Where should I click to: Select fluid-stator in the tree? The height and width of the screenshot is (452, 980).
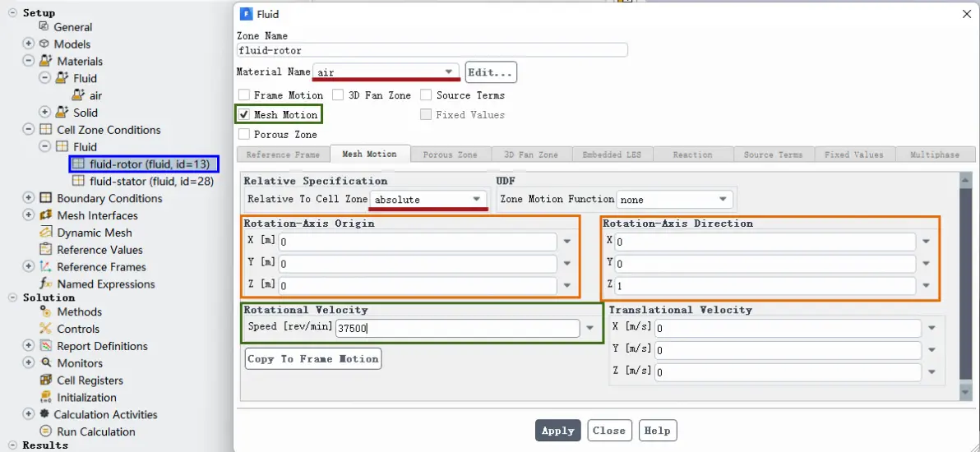click(x=152, y=181)
